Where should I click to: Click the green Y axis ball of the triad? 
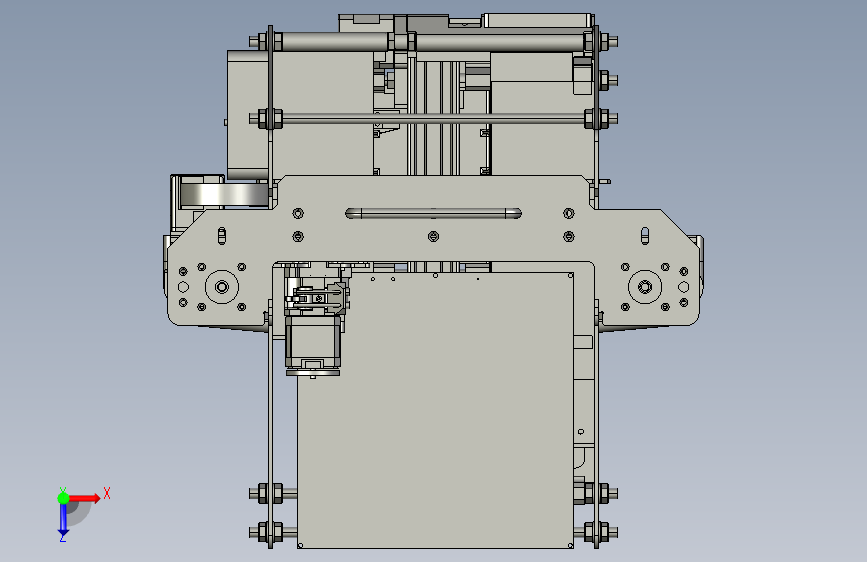(64, 498)
